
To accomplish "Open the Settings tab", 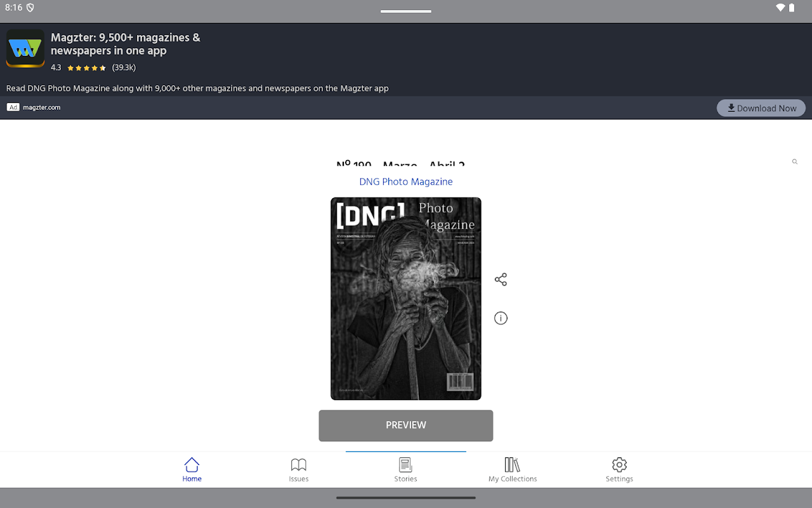I will 619,470.
